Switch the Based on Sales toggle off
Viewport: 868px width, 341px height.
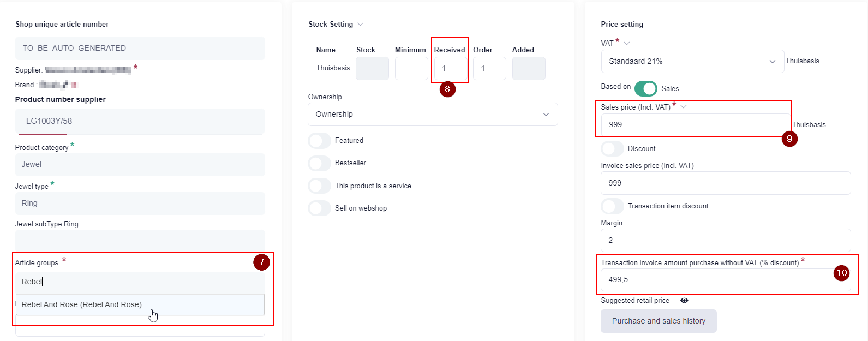pos(646,88)
